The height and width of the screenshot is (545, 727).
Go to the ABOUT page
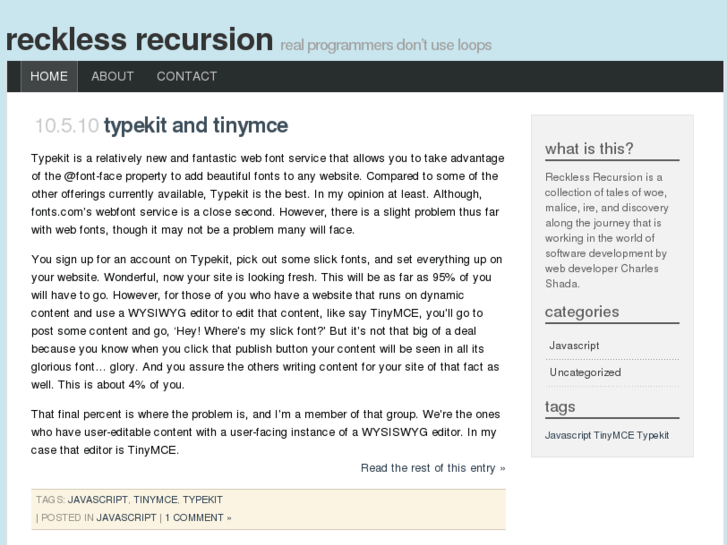[112, 76]
